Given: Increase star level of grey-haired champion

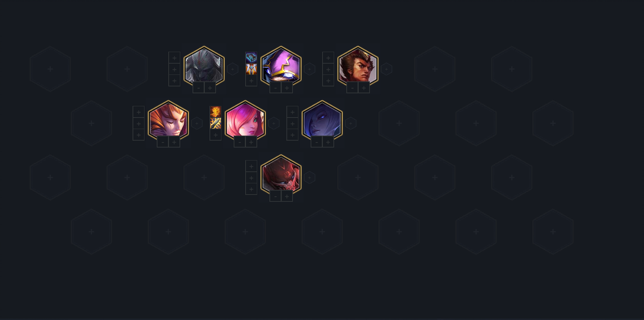Looking at the screenshot, I should pyautogui.click(x=210, y=88).
